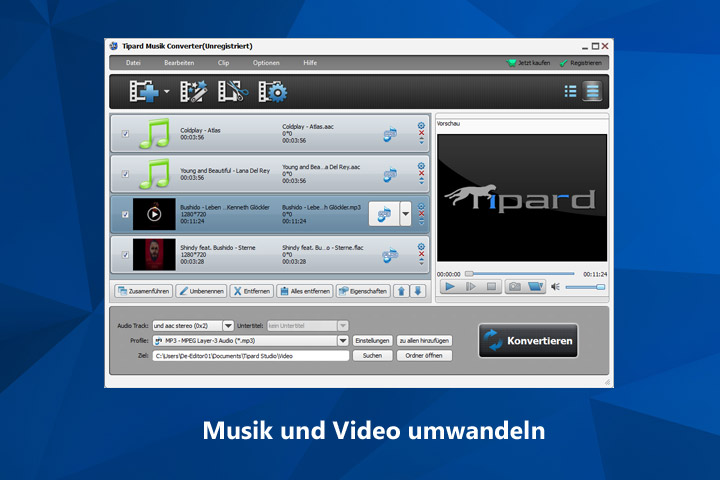The image size is (720, 480).
Task: Select Shindy feat. Bushido video thumbnail
Action: 154,254
